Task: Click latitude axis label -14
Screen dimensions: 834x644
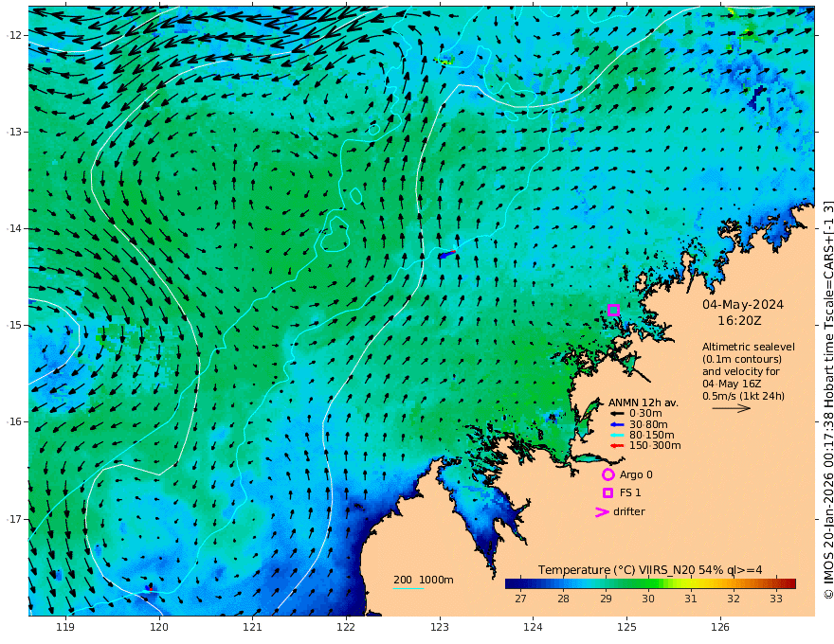Action: [x=14, y=228]
